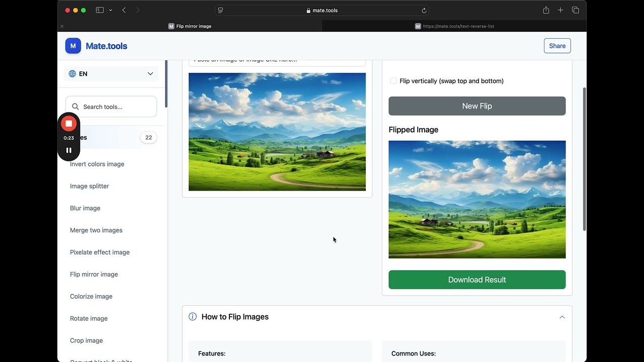The height and width of the screenshot is (362, 644).
Task: Open the Colorize image tool
Action: point(91,297)
